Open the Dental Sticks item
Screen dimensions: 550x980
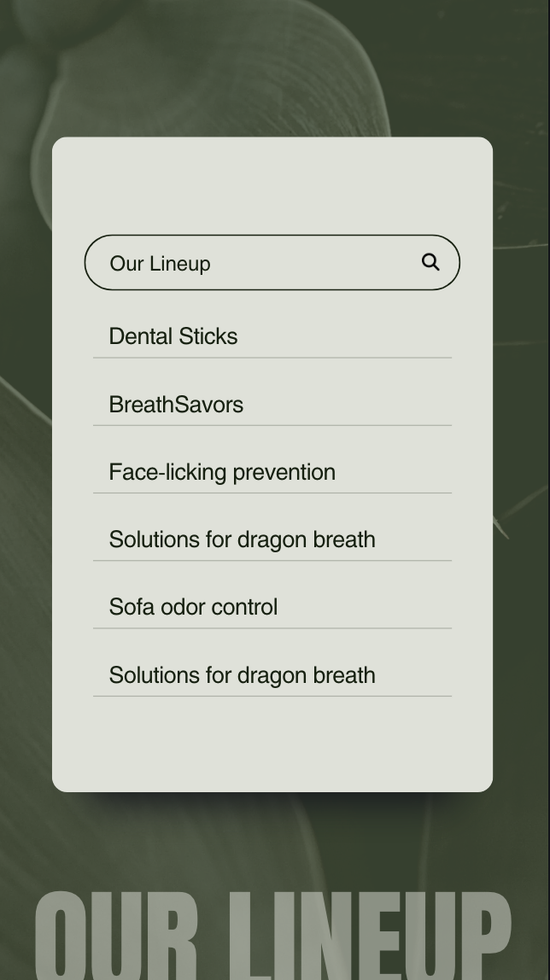pyautogui.click(x=173, y=336)
